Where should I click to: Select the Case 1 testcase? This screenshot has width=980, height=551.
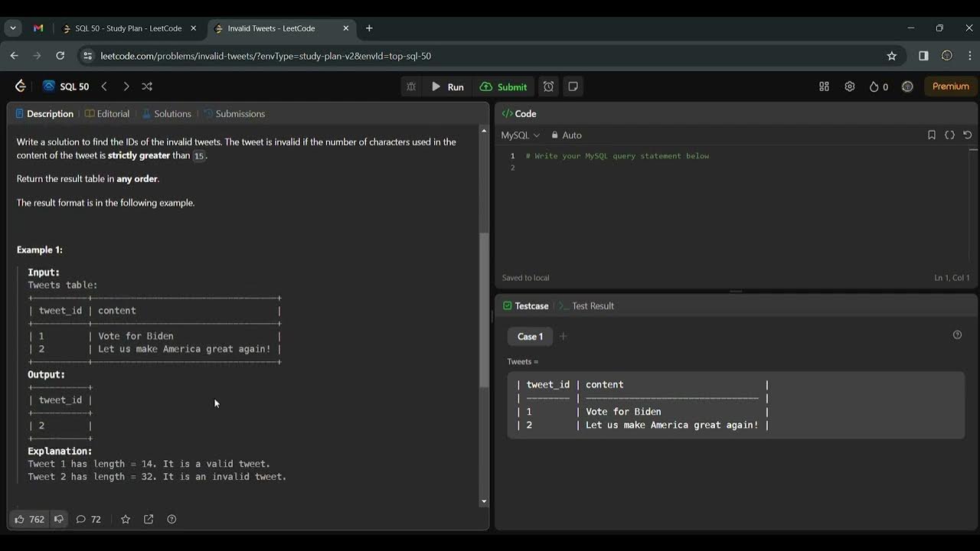530,337
